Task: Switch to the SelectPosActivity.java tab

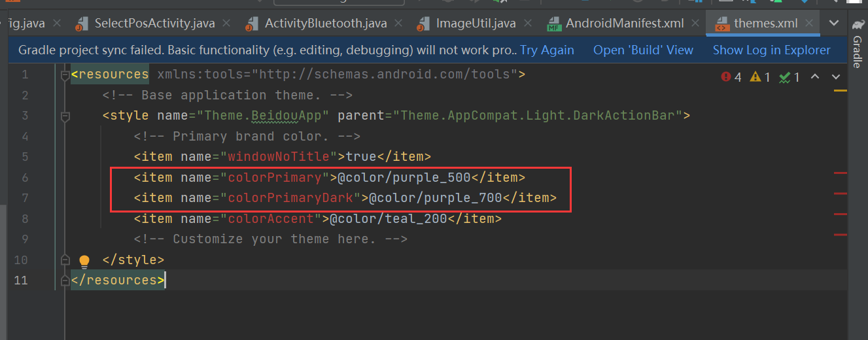Action: [x=154, y=24]
